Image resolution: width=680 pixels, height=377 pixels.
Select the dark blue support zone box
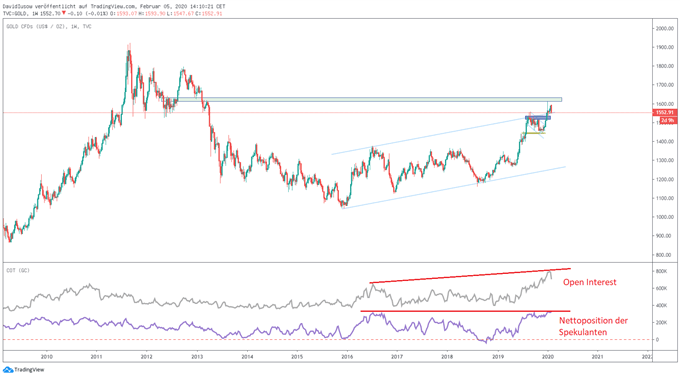(x=538, y=118)
